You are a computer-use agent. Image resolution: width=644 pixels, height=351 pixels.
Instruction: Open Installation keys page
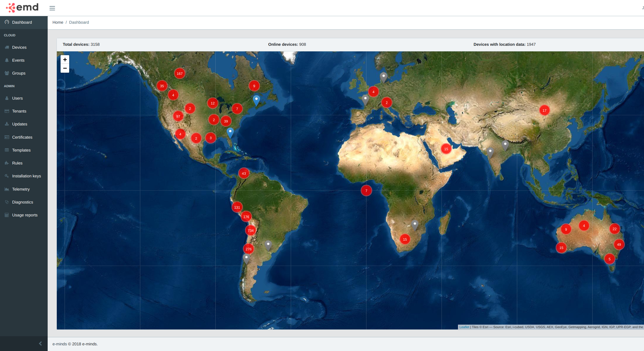pyautogui.click(x=26, y=176)
